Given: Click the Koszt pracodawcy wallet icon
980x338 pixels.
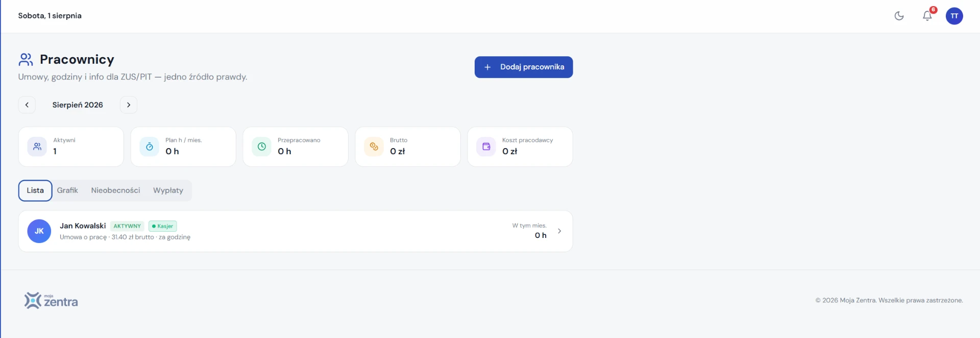Looking at the screenshot, I should click(486, 147).
